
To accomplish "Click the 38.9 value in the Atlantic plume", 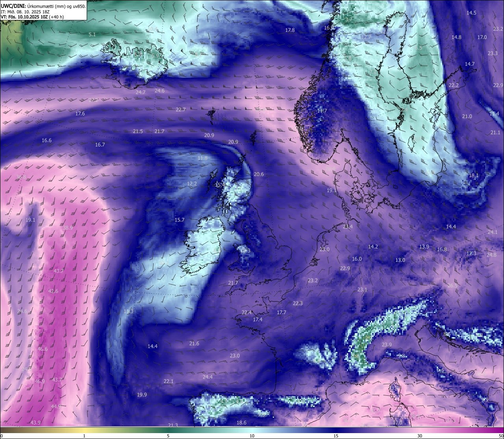I will tap(68, 228).
